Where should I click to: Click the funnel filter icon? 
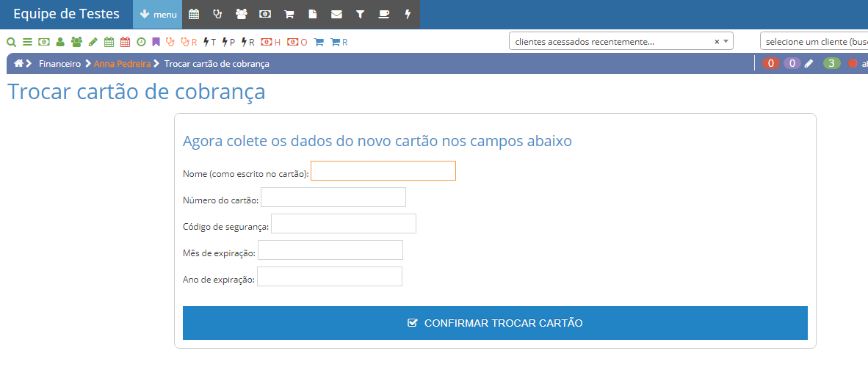[360, 14]
